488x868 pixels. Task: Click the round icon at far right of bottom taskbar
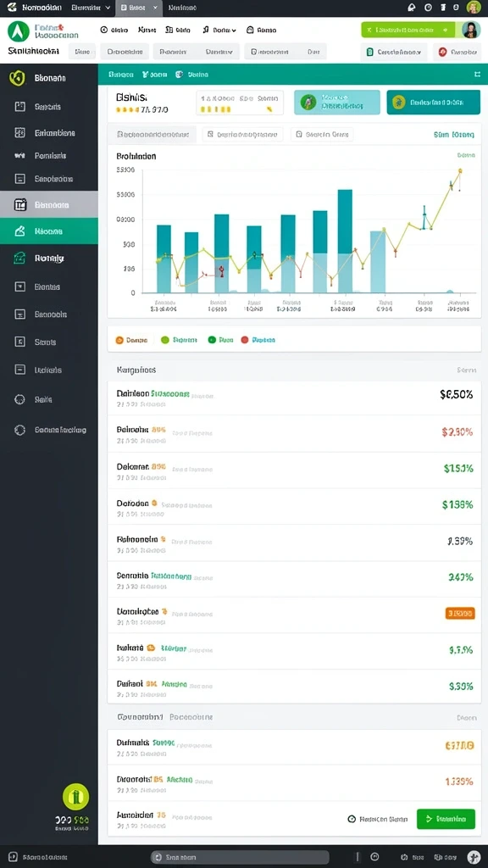coord(474,856)
